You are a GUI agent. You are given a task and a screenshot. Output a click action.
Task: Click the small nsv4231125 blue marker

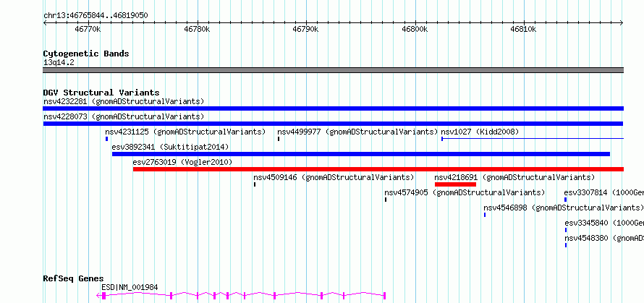(x=106, y=139)
